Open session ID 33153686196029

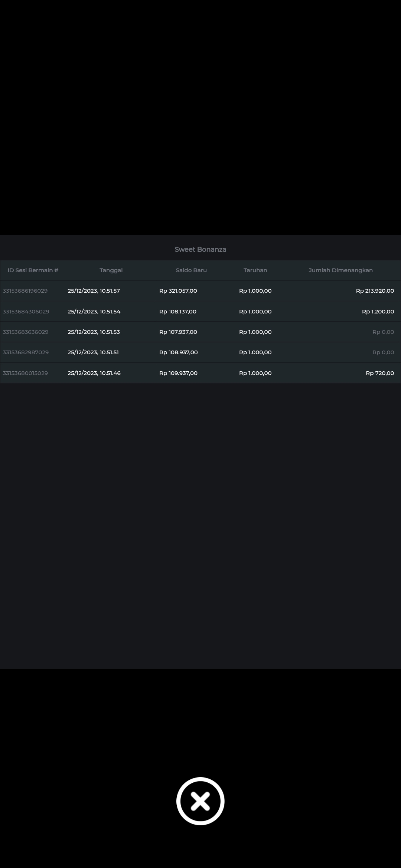25,291
